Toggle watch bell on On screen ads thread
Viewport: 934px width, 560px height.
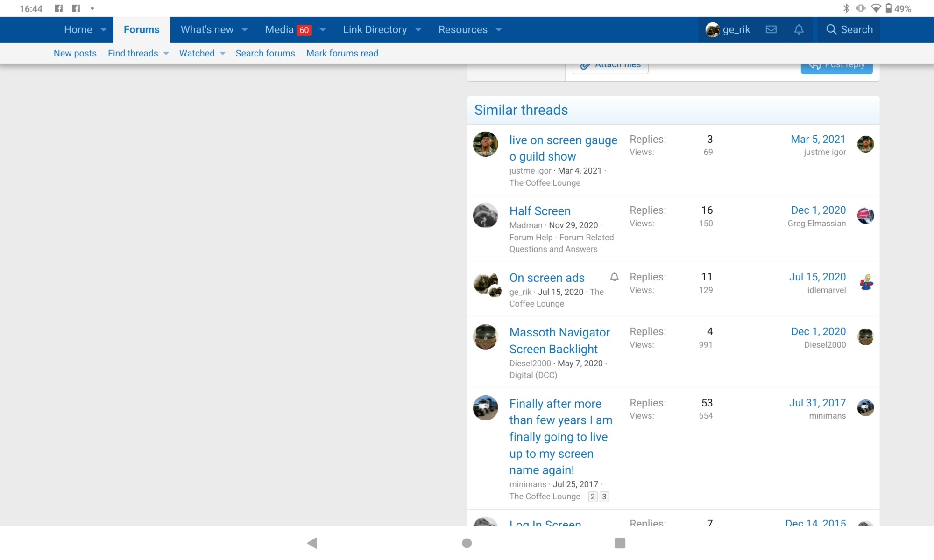(x=614, y=277)
